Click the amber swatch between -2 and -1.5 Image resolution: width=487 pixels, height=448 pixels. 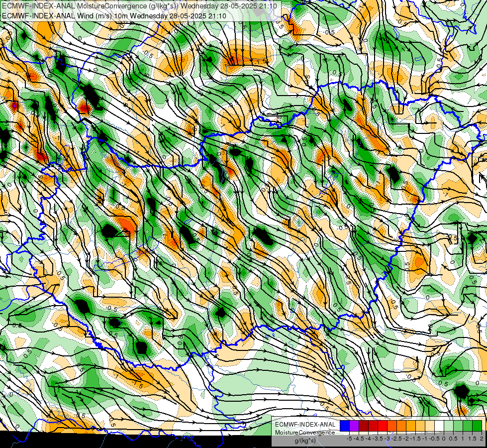tap(411, 426)
